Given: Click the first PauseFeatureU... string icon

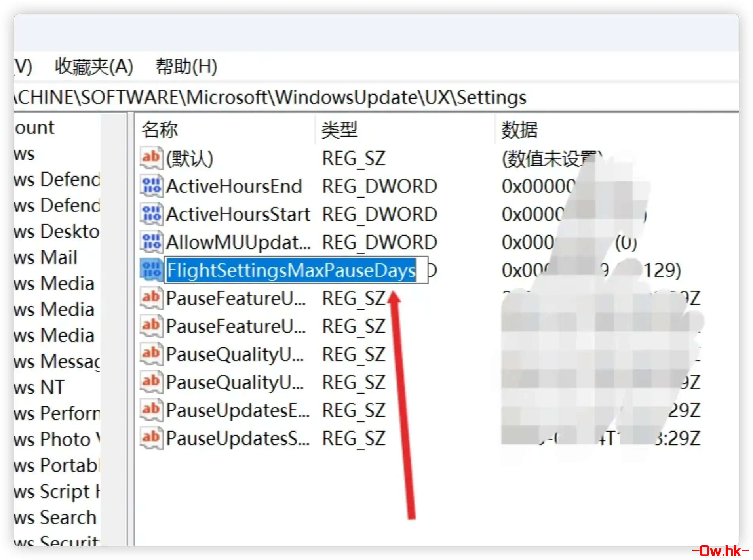Looking at the screenshot, I should point(151,298).
